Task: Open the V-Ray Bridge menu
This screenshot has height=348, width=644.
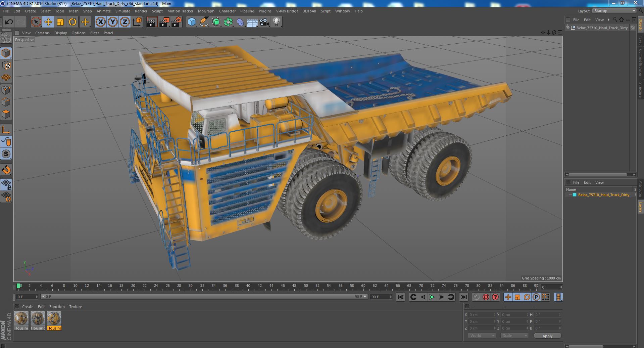Action: 287,11
